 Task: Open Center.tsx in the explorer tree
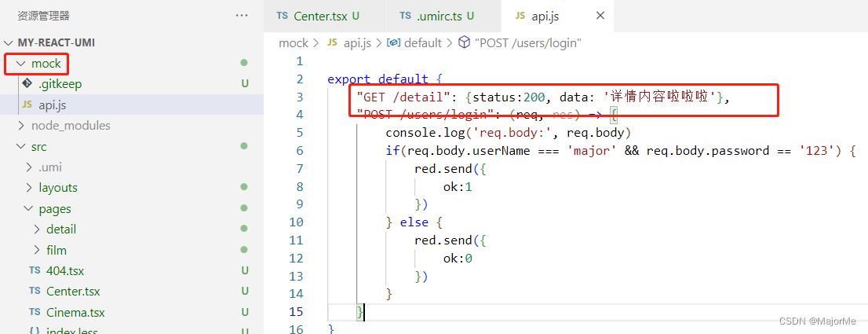(73, 292)
